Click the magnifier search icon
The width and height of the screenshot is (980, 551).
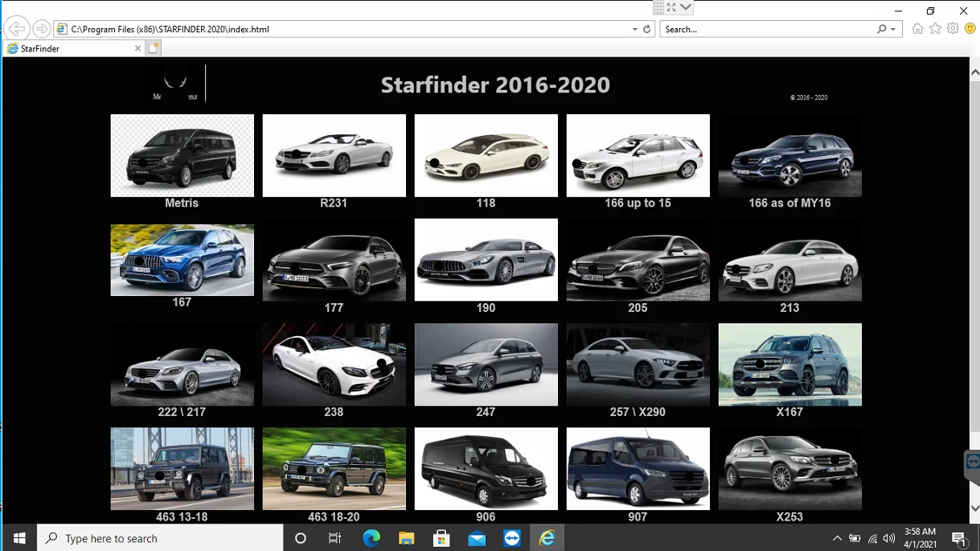pos(882,29)
